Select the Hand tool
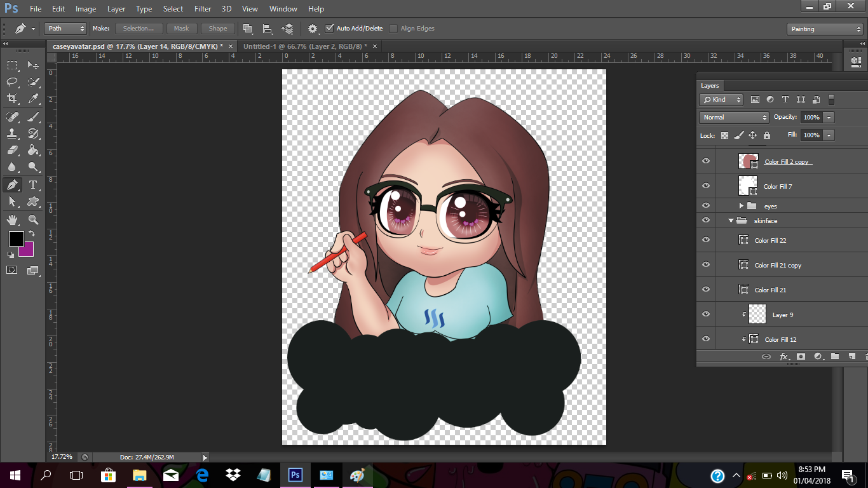868x488 pixels. pos(12,220)
